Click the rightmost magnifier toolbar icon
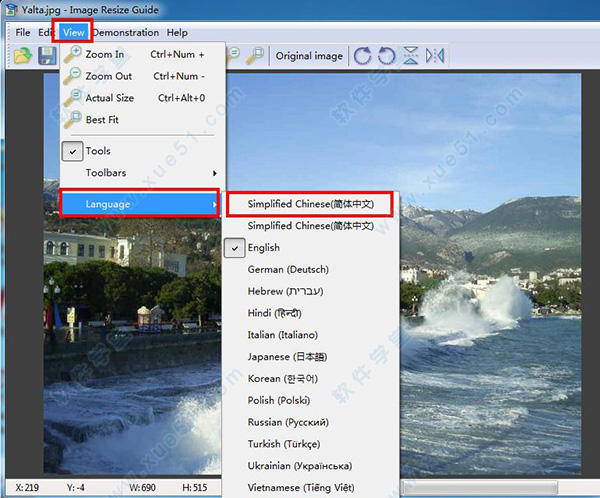The image size is (600, 498). click(x=255, y=55)
